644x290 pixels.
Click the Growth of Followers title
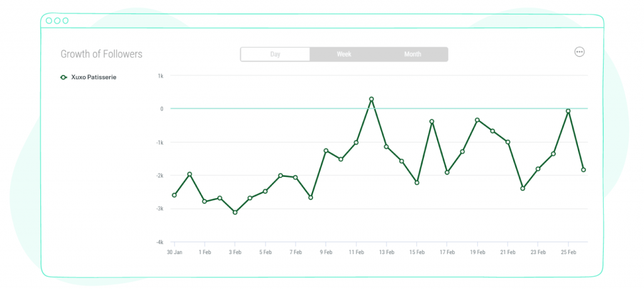(101, 54)
